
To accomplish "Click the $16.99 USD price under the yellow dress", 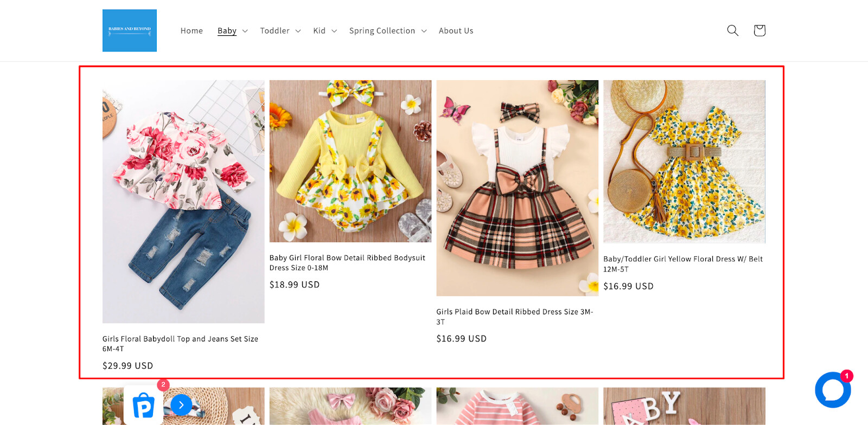I will (x=628, y=286).
